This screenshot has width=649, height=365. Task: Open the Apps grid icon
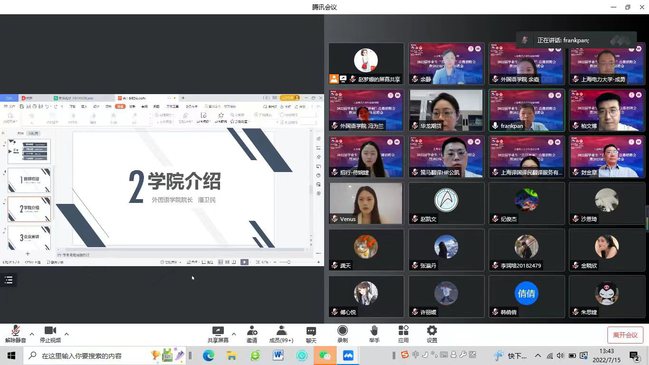[x=403, y=334]
